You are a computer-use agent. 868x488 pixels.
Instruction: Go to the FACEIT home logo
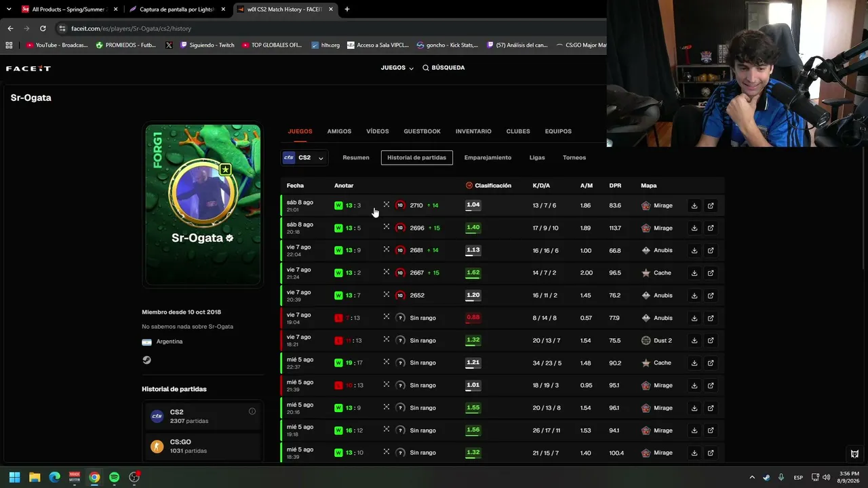pos(28,68)
